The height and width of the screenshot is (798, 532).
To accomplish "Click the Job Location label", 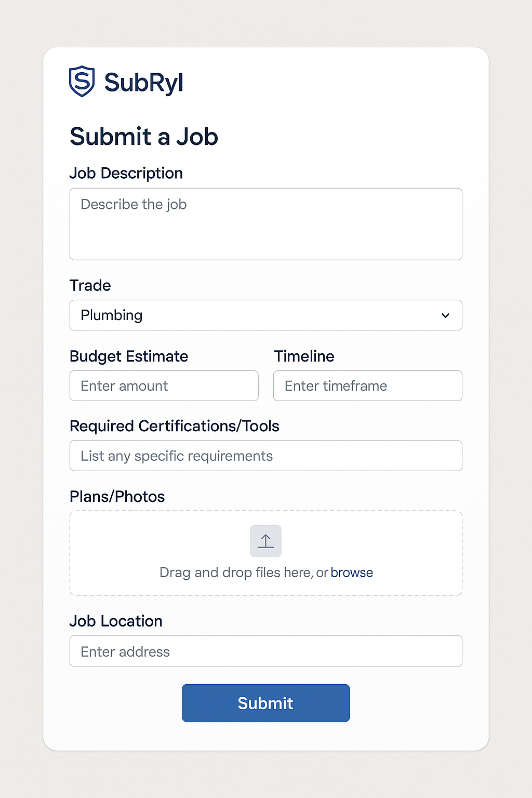I will [116, 621].
